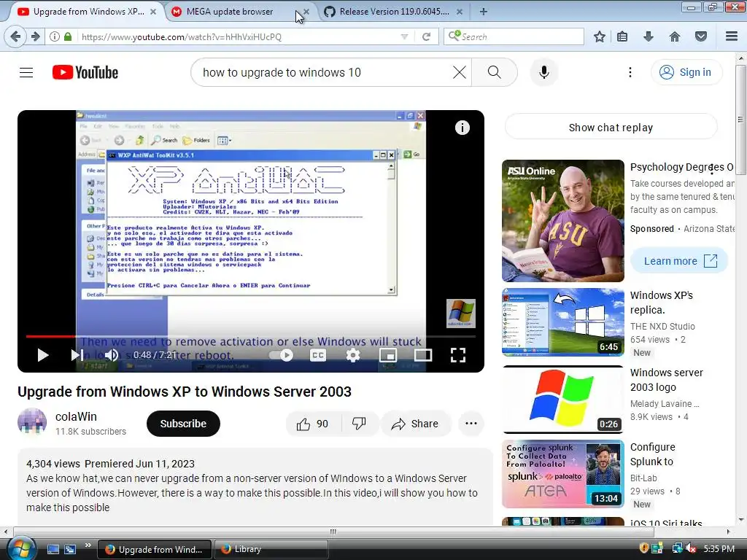The image size is (747, 560).
Task: Dislike the video
Action: pos(359,424)
